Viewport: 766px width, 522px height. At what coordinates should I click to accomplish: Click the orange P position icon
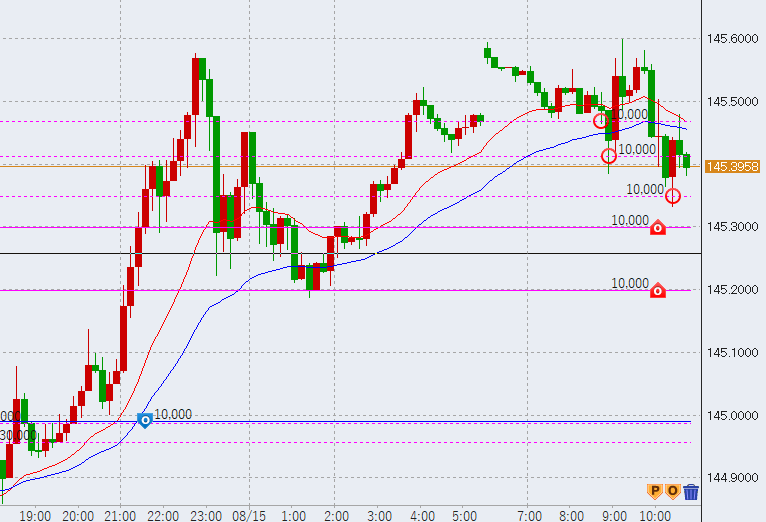[x=656, y=491]
